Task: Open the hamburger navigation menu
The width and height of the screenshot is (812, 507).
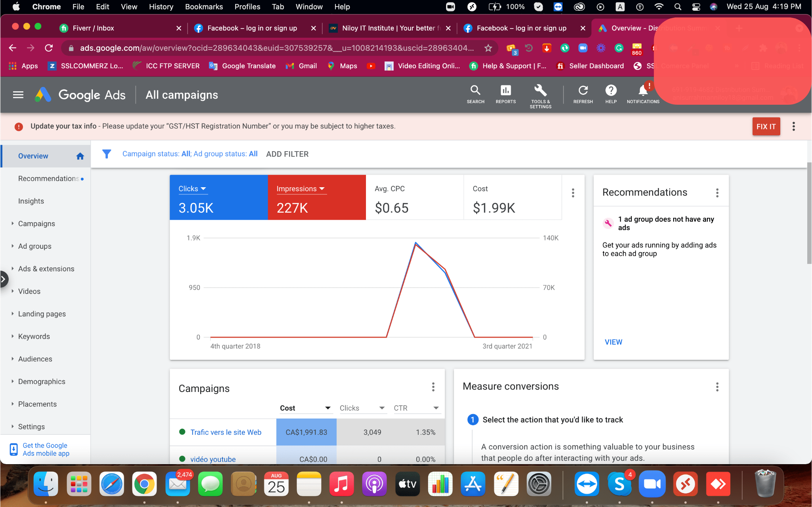Action: 18,95
